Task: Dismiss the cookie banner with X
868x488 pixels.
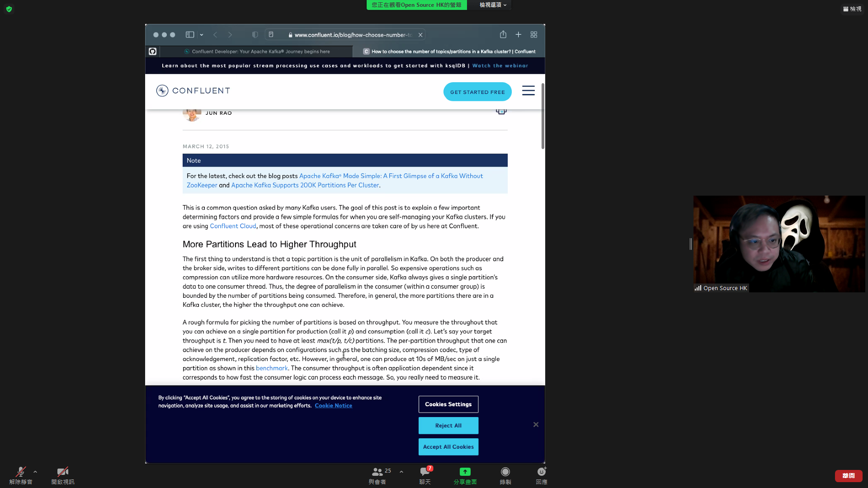Action: coord(536,425)
